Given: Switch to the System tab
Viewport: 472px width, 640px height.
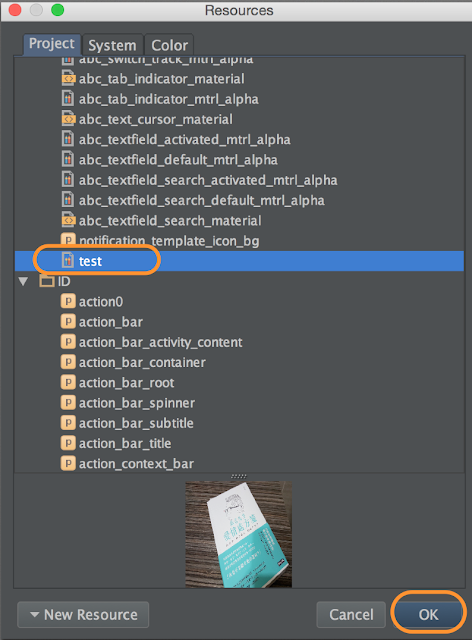Looking at the screenshot, I should coord(112,45).
